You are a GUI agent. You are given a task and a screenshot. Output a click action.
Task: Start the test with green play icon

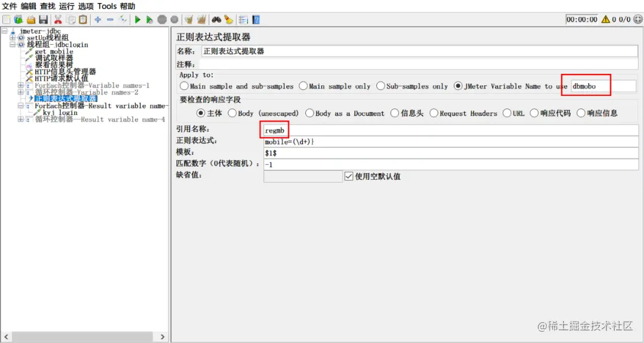point(138,19)
